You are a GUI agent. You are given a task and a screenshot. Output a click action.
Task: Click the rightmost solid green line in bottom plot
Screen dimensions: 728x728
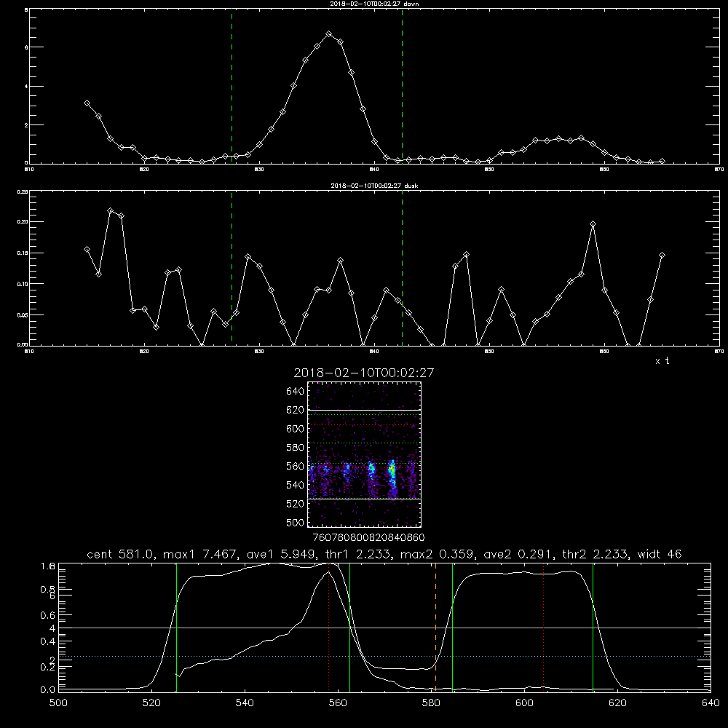click(593, 628)
